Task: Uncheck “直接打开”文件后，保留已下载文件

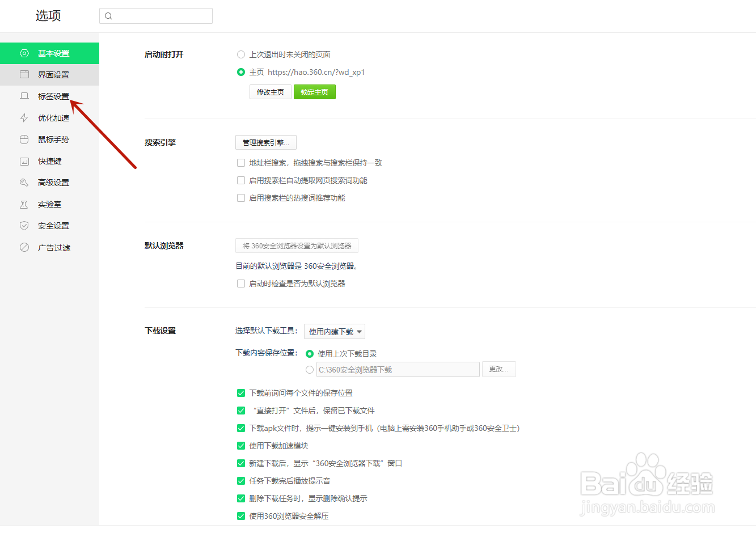Action: tap(241, 411)
